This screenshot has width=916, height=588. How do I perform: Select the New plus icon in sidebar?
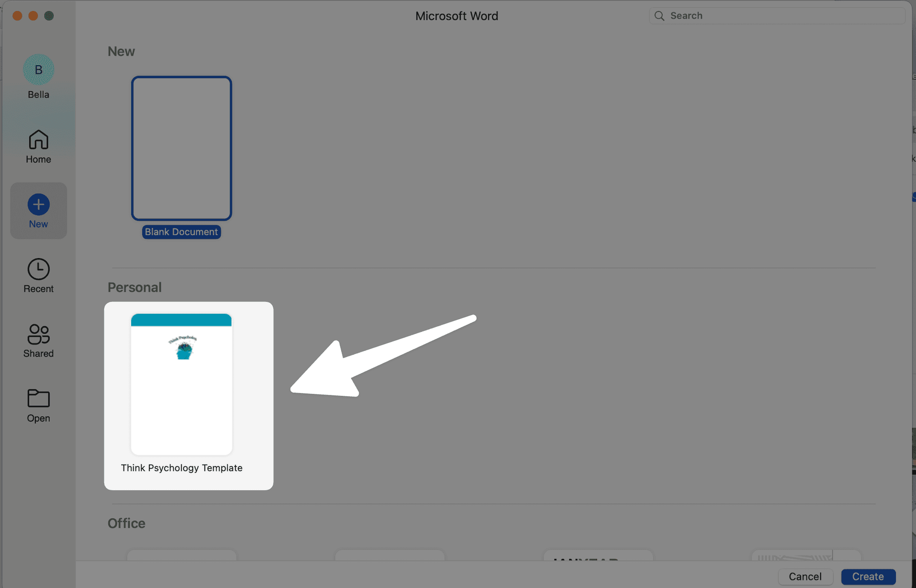pyautogui.click(x=39, y=205)
